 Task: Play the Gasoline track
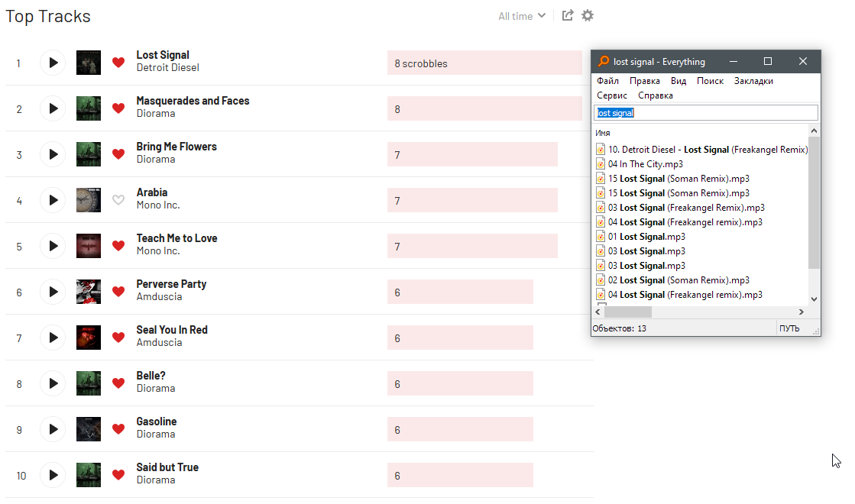coord(53,429)
